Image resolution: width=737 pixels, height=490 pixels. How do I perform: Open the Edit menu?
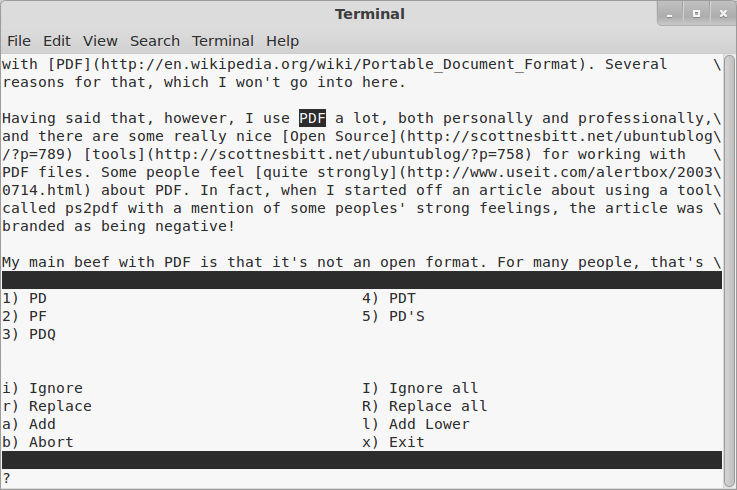(57, 41)
